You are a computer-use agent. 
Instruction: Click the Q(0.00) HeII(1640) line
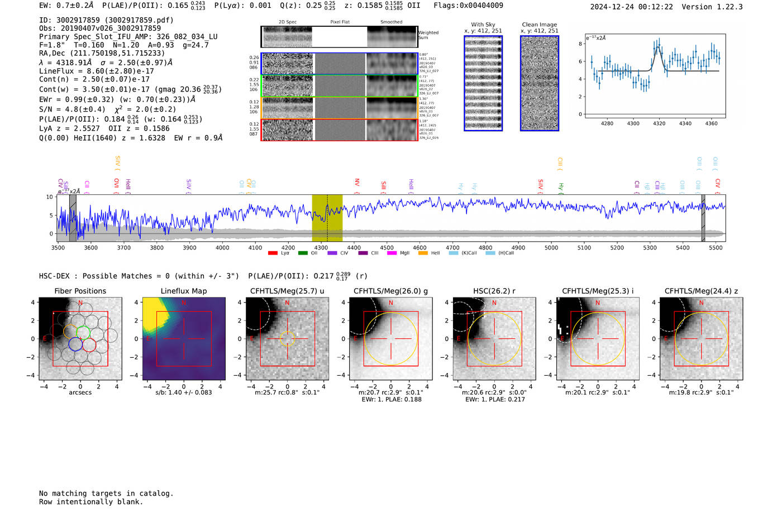click(131, 138)
